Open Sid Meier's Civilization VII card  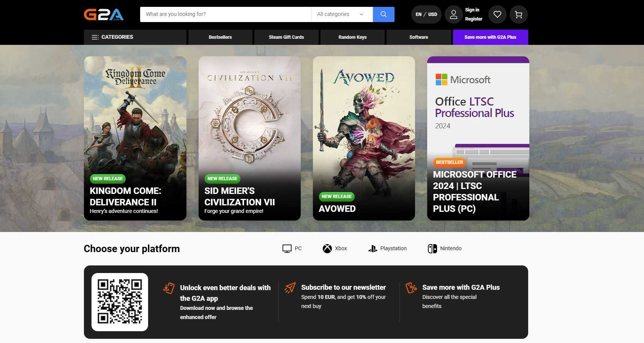249,138
